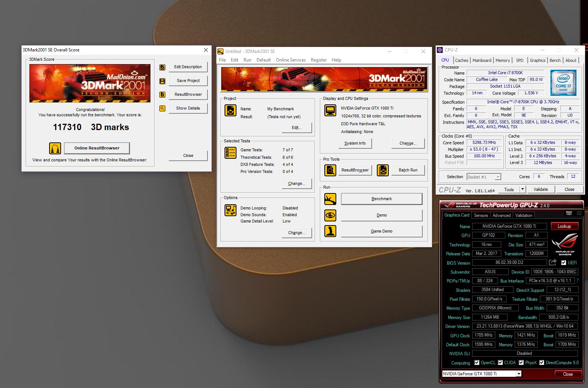
Task: Click the Change button under Selected Tests
Action: 297,183
